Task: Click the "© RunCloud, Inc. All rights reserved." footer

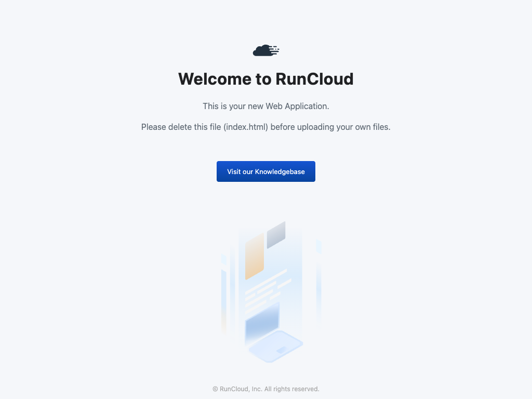Action: click(266, 389)
